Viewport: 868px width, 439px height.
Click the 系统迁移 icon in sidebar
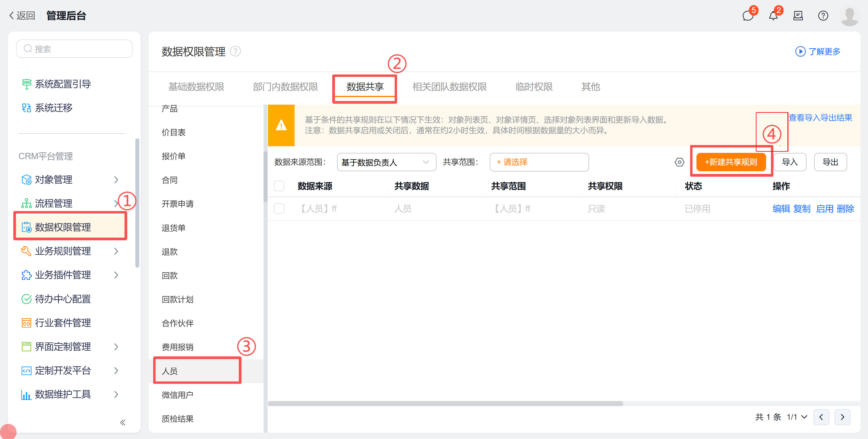(x=26, y=108)
